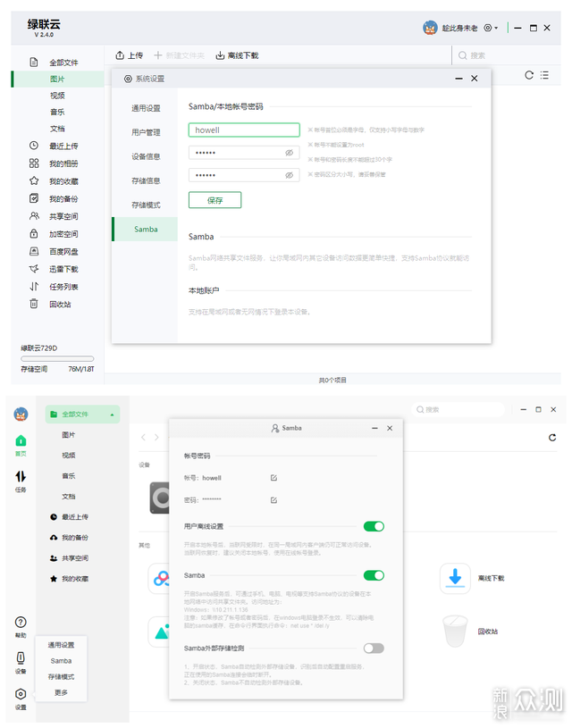The height and width of the screenshot is (728, 572).
Task: Open the settings gear dropdown beside username
Action: tap(491, 28)
